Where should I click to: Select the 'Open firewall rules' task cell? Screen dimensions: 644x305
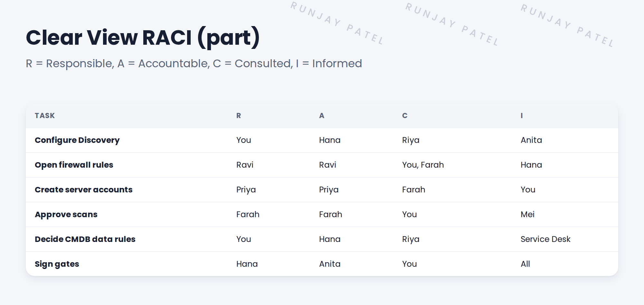tap(74, 165)
